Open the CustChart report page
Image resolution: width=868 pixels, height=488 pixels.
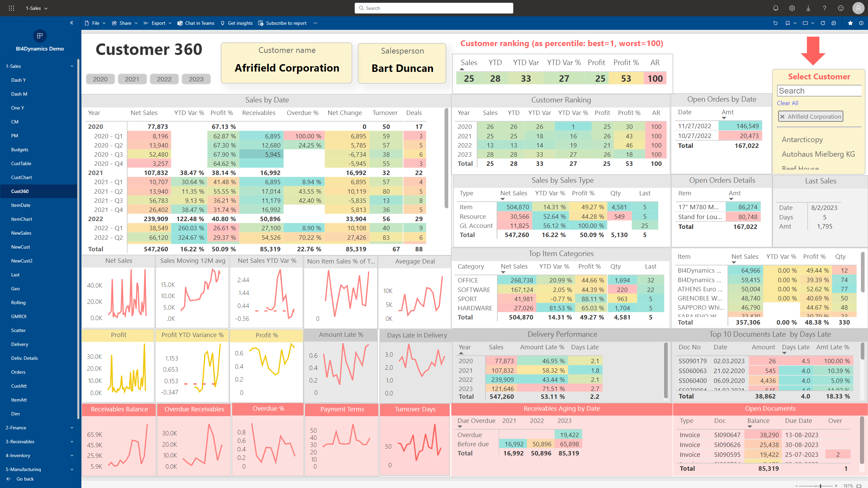pos(21,177)
